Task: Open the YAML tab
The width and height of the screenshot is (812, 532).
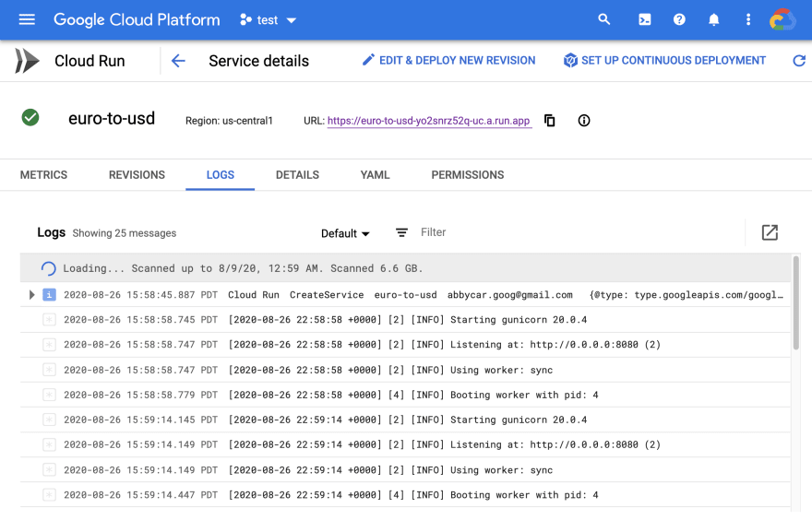Action: point(375,175)
